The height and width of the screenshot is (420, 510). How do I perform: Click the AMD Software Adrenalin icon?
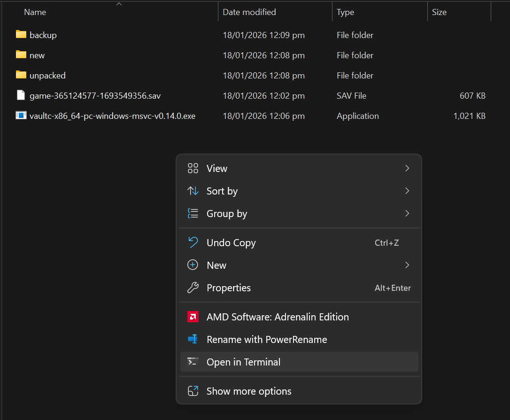pyautogui.click(x=193, y=317)
